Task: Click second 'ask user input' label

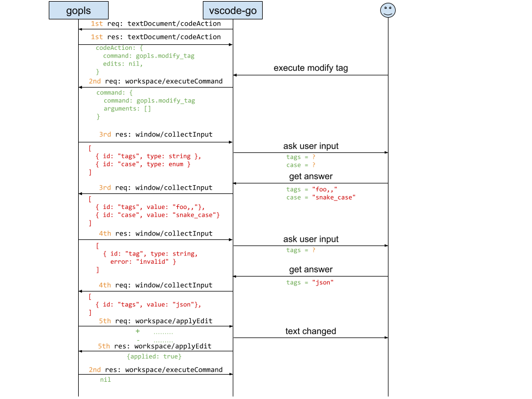Action: [311, 239]
